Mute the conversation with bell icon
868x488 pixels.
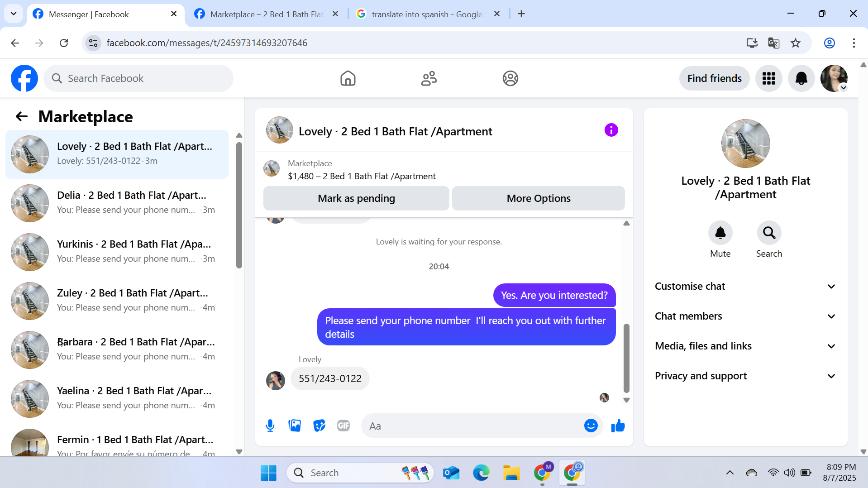(x=720, y=233)
